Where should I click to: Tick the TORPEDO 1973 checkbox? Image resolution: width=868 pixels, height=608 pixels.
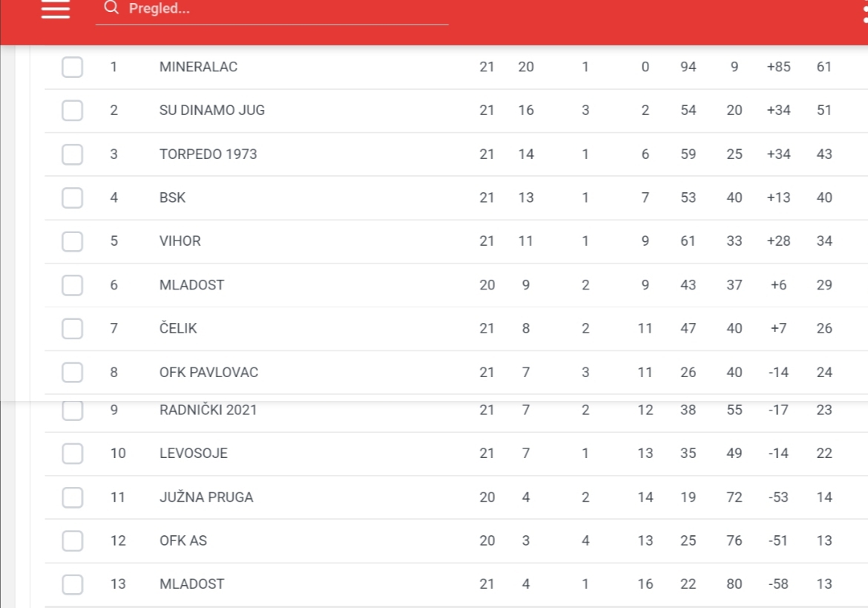73,154
